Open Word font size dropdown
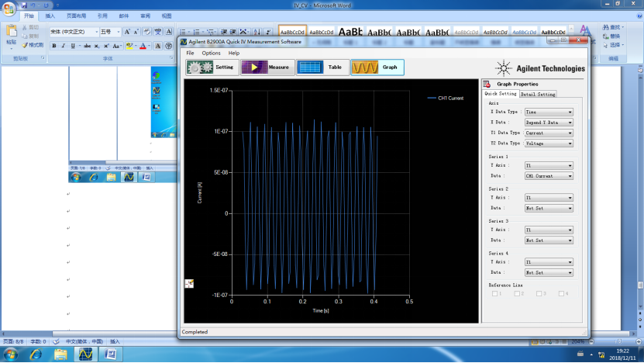Viewport: 644px width, 363px height. point(119,32)
